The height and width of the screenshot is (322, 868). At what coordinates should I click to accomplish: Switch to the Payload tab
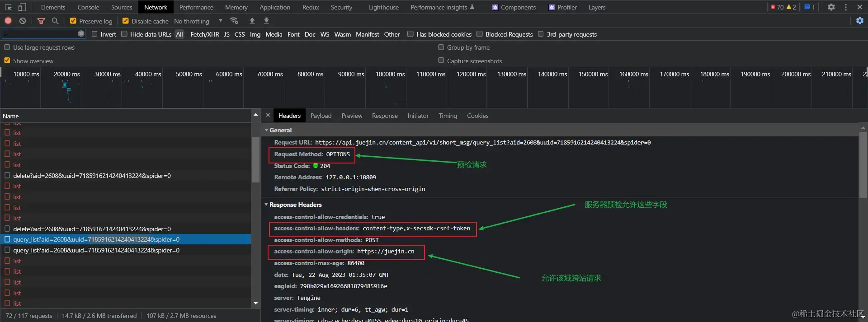(321, 116)
